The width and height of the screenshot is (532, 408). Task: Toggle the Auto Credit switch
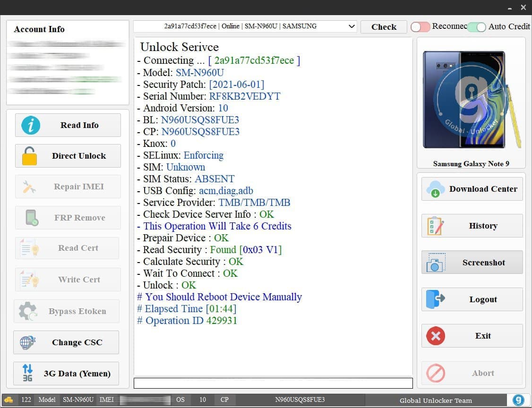[x=476, y=27]
